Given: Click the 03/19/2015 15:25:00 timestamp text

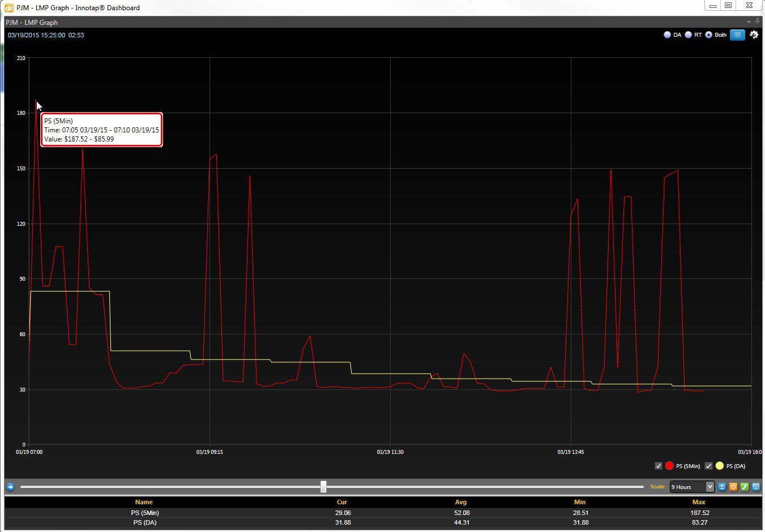Looking at the screenshot, I should pos(36,35).
